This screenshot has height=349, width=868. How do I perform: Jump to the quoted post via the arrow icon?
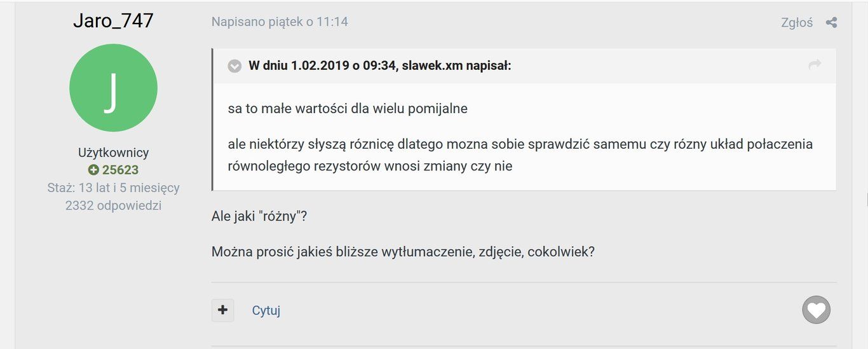coord(815,65)
